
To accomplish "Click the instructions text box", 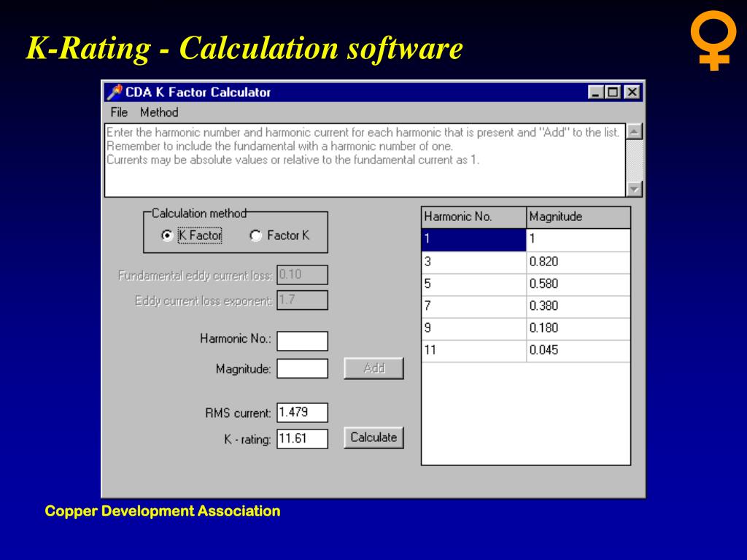I will click(x=365, y=160).
